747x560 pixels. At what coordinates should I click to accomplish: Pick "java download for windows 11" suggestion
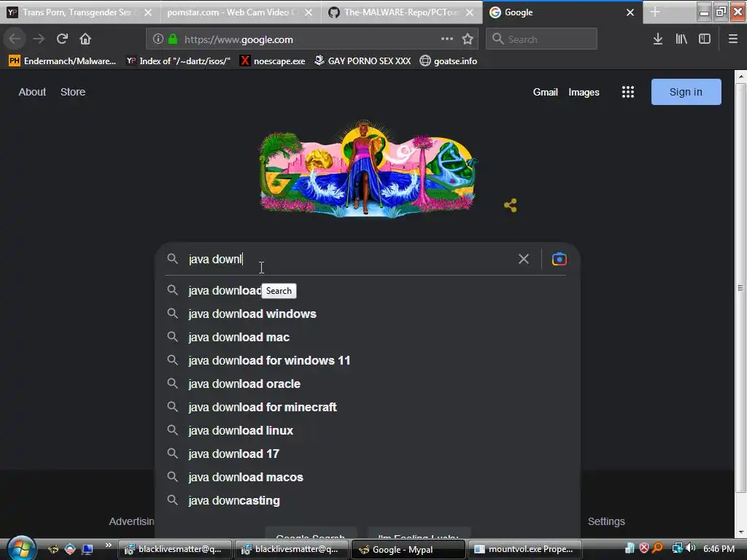click(367, 360)
